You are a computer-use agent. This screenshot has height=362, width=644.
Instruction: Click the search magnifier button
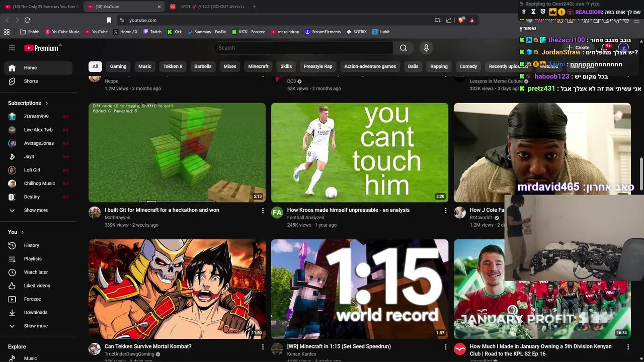[x=404, y=48]
